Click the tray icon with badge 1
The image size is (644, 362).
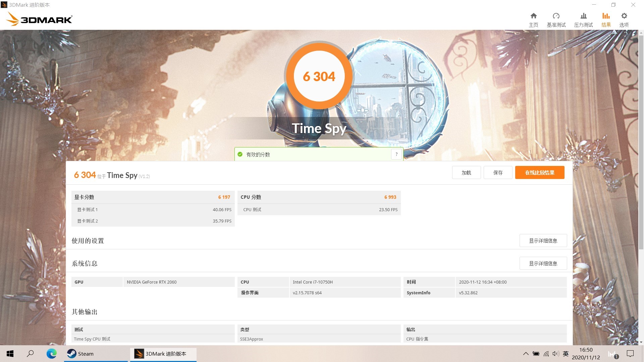(x=613, y=355)
